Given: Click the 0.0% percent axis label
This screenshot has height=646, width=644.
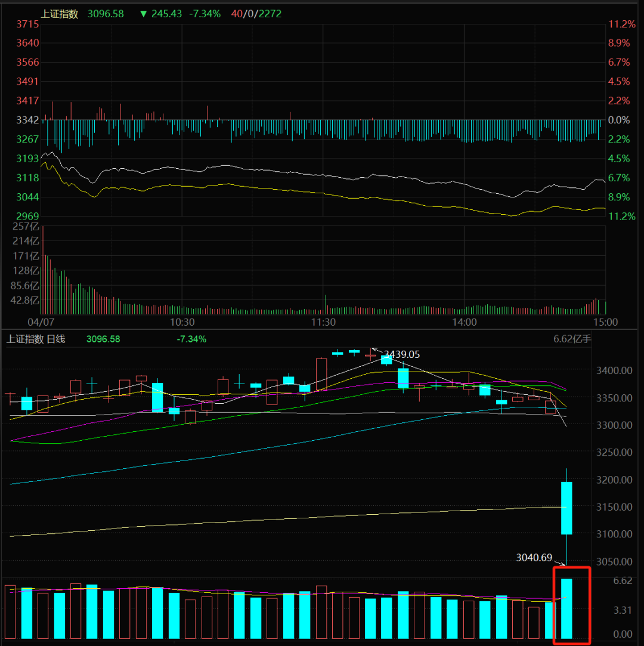Looking at the screenshot, I should point(619,120).
